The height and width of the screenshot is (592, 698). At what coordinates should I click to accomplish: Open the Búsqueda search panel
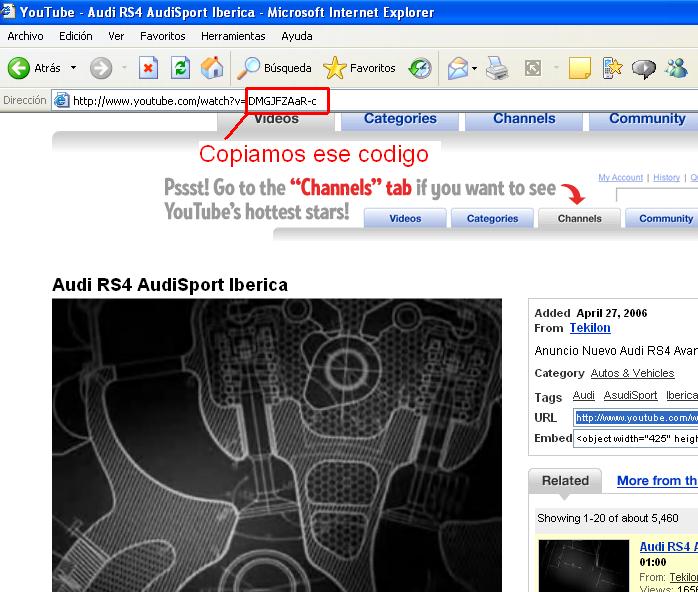[275, 68]
